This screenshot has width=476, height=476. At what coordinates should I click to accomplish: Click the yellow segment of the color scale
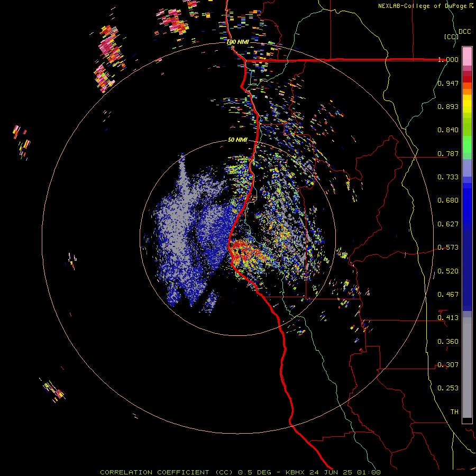point(467,104)
